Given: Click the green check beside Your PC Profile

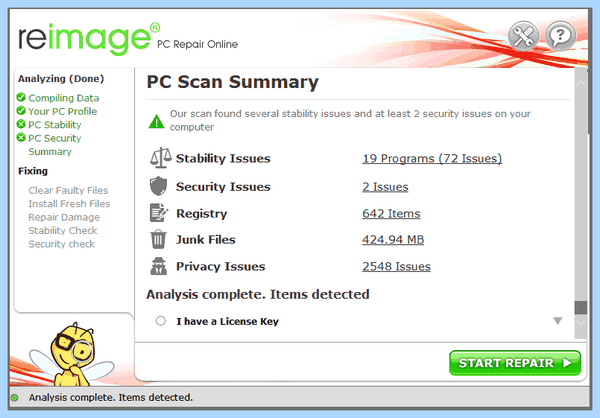Looking at the screenshot, I should (x=21, y=111).
